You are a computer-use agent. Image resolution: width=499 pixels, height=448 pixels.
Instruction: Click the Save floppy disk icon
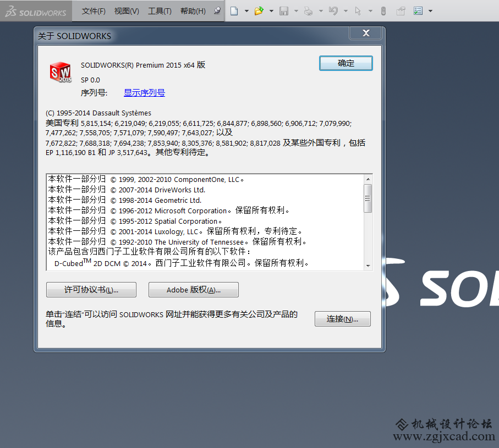pyautogui.click(x=284, y=11)
